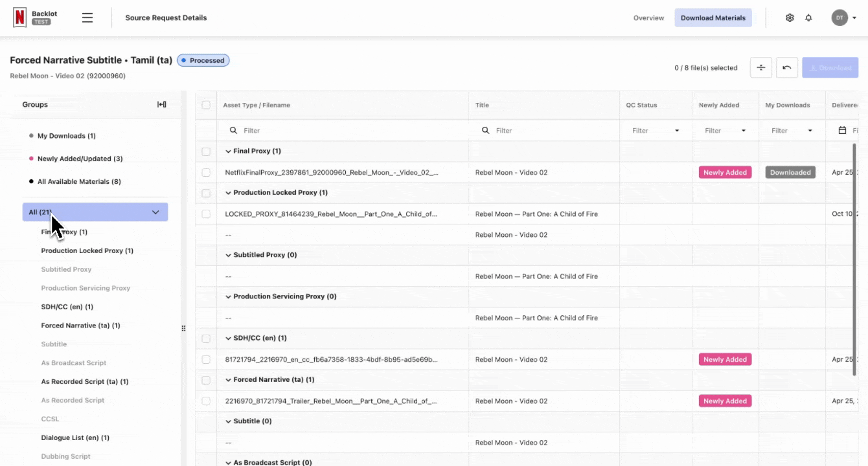This screenshot has width=868, height=466.
Task: Collapse the Groups panel icon
Action: pos(162,105)
